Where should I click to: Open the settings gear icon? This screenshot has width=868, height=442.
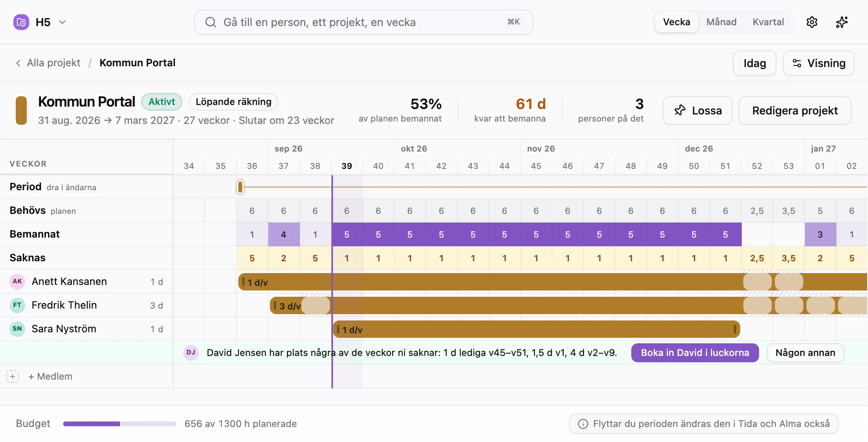[812, 22]
